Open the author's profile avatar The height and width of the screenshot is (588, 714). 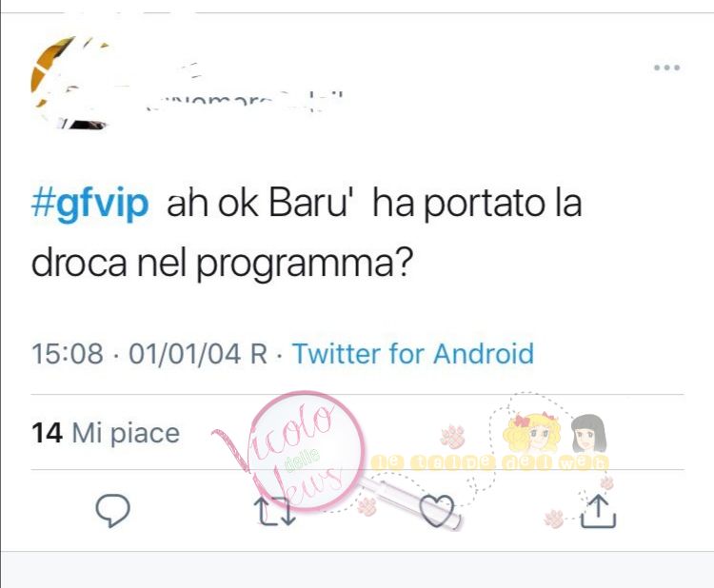pyautogui.click(x=70, y=82)
